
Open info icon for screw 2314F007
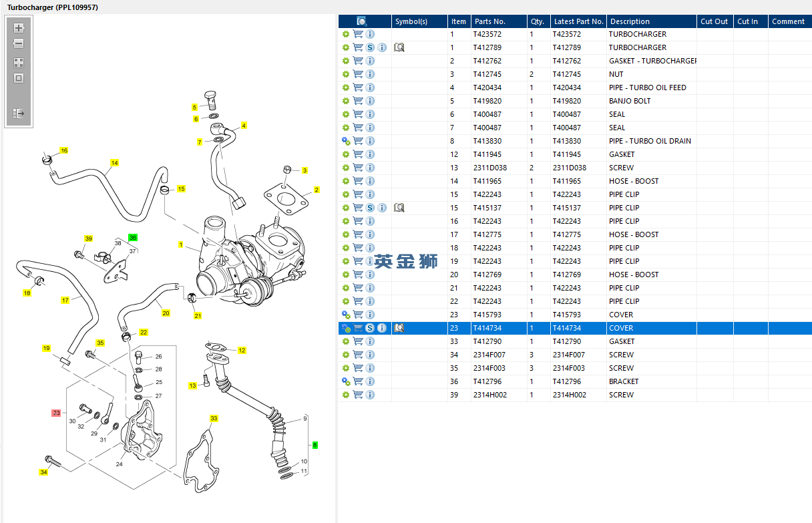[370, 355]
